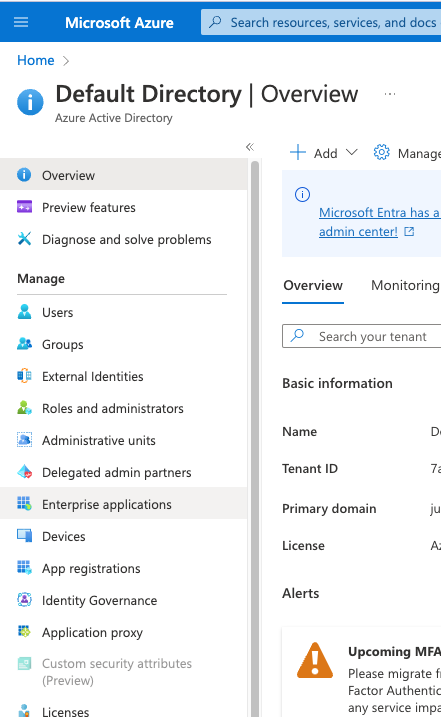Open Overview in the sidebar

click(124, 175)
